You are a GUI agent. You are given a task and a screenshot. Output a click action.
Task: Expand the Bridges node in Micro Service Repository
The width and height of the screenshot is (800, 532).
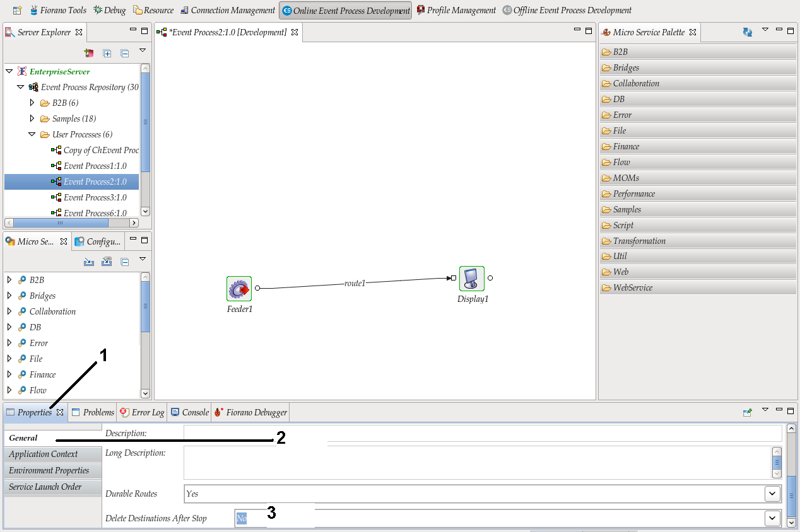pos(9,296)
